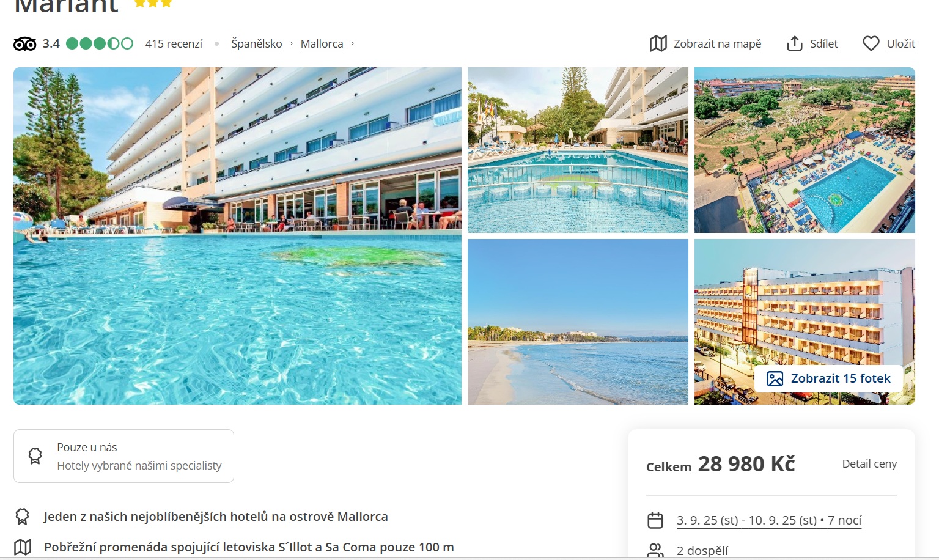The image size is (939, 560).
Task: Click the award ribbon icon in Pouze u nás box
Action: pyautogui.click(x=35, y=456)
